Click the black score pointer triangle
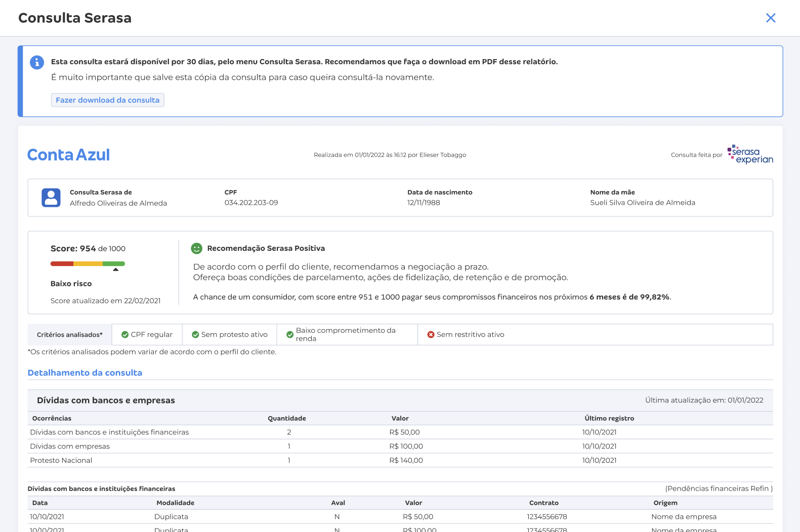The width and height of the screenshot is (800, 532). [x=115, y=270]
